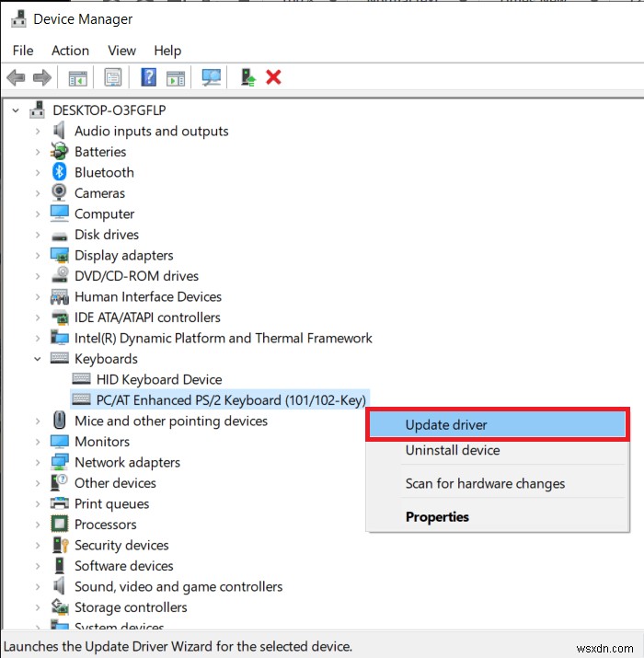This screenshot has width=644, height=658.
Task: Expand the Computer category
Action: pos(38,214)
